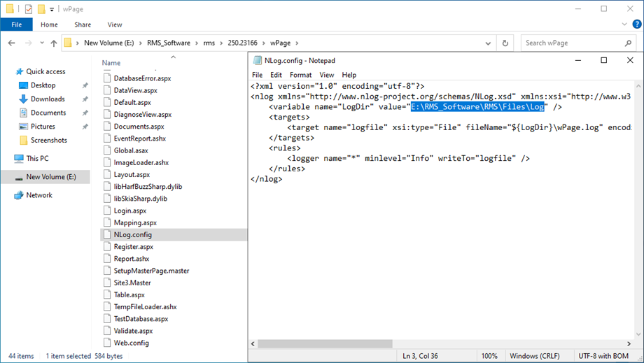
Task: Select DataView.aspx file
Action: [x=136, y=90]
